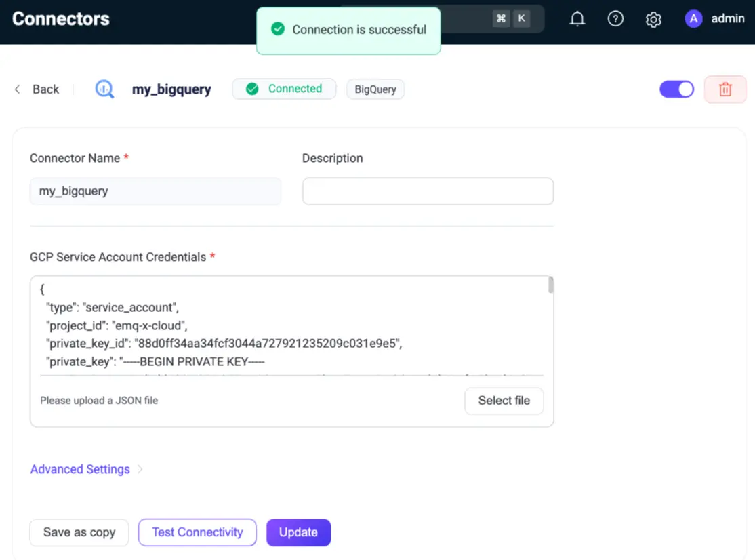Click the green check in Connected badge
This screenshot has height=560, width=755.
click(253, 89)
